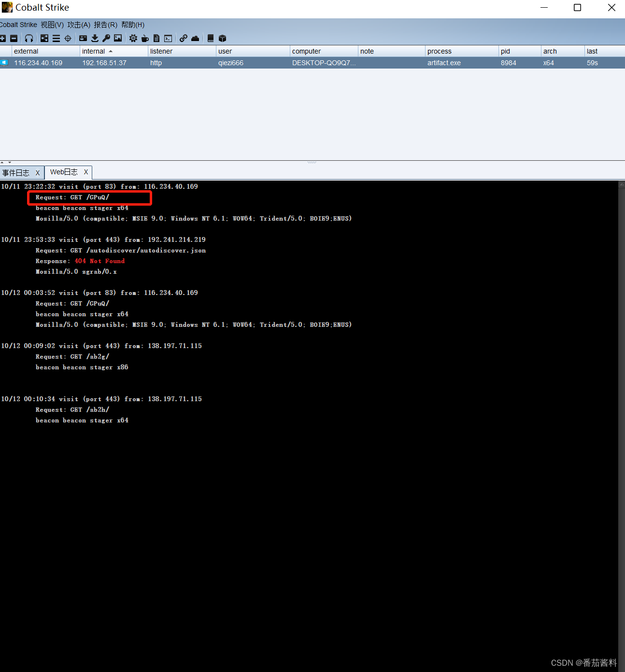The width and height of the screenshot is (625, 672).
Task: Click the chain link host-file icon
Action: tap(184, 38)
